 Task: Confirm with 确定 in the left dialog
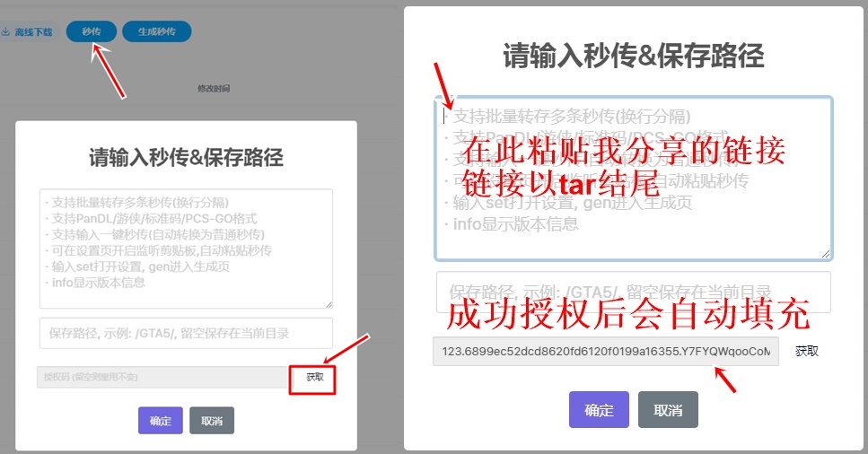click(161, 421)
